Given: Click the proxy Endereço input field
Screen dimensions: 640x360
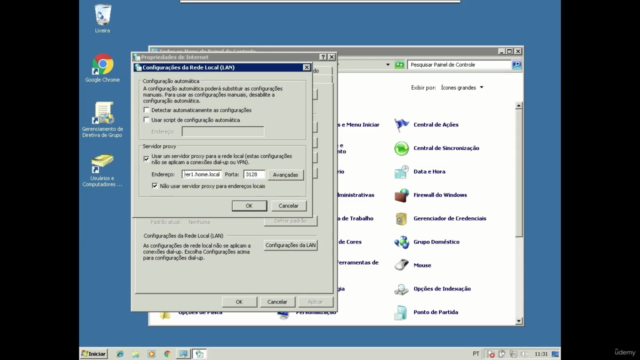Looking at the screenshot, I should 202,174.
